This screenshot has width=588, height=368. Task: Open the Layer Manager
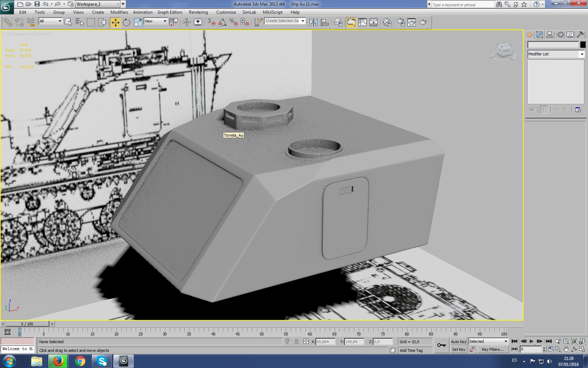338,22
